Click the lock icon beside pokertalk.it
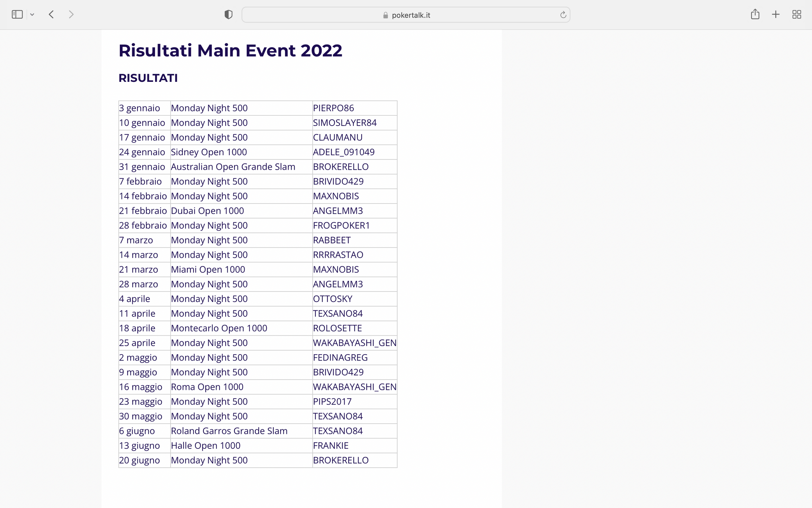812x508 pixels. coord(385,15)
